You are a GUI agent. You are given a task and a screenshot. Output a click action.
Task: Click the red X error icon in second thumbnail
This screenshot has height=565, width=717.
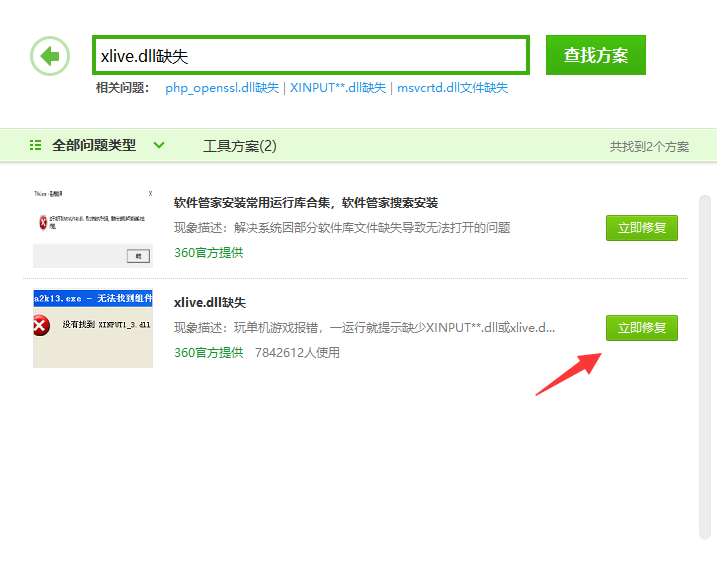(x=42, y=325)
